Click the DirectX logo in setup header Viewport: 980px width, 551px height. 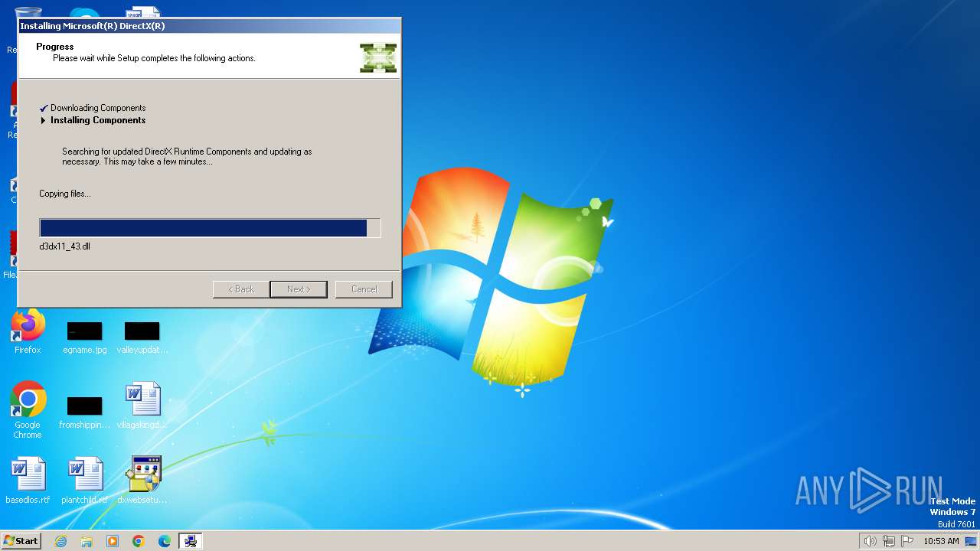(x=378, y=57)
